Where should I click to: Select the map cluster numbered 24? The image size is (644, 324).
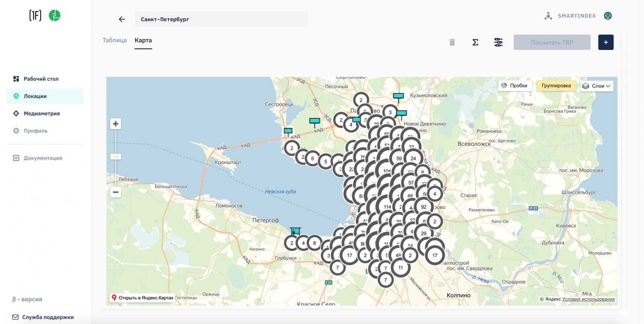(x=413, y=159)
